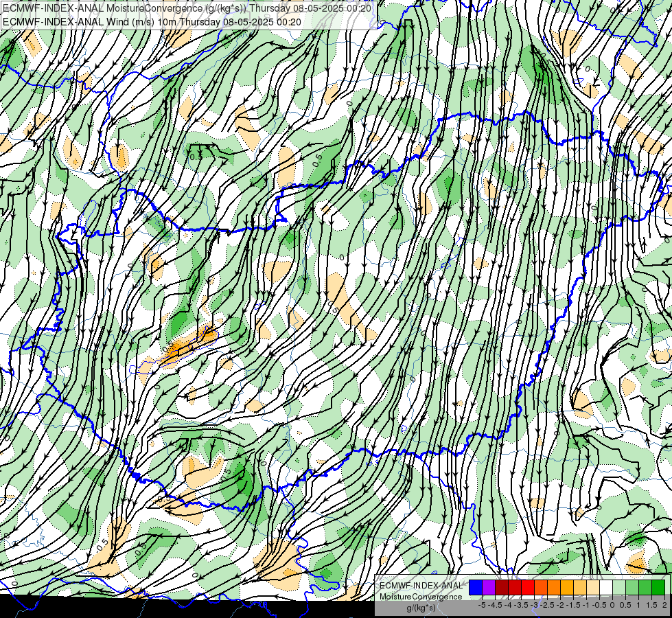
Task: Click the 2 tick label on legend
Action: pos(664,605)
